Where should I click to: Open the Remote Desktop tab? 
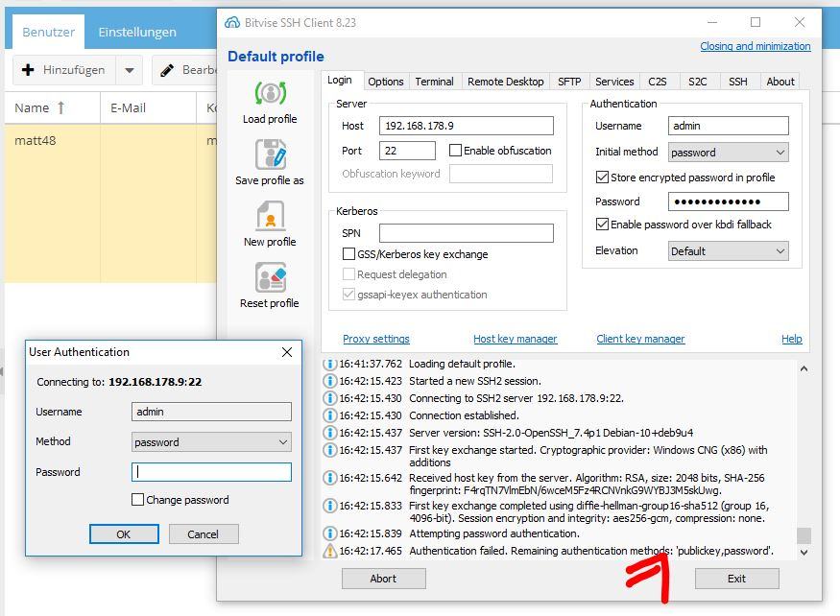(x=505, y=82)
